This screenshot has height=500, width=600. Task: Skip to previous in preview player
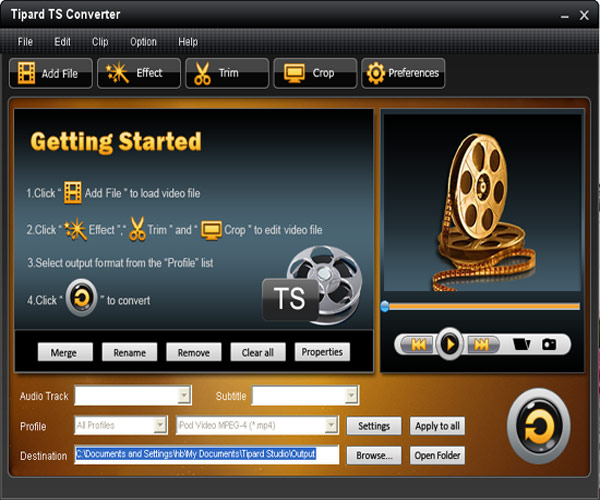coord(418,345)
